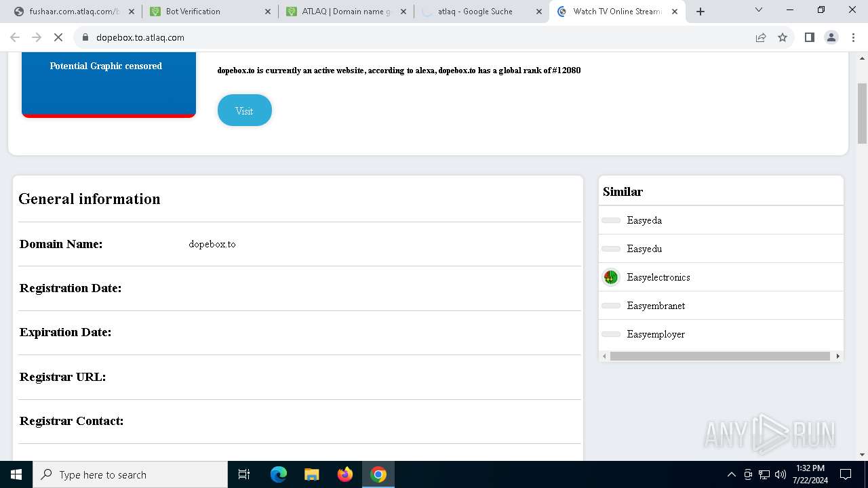
Task: Open File Explorer from the taskbar
Action: [x=312, y=474]
